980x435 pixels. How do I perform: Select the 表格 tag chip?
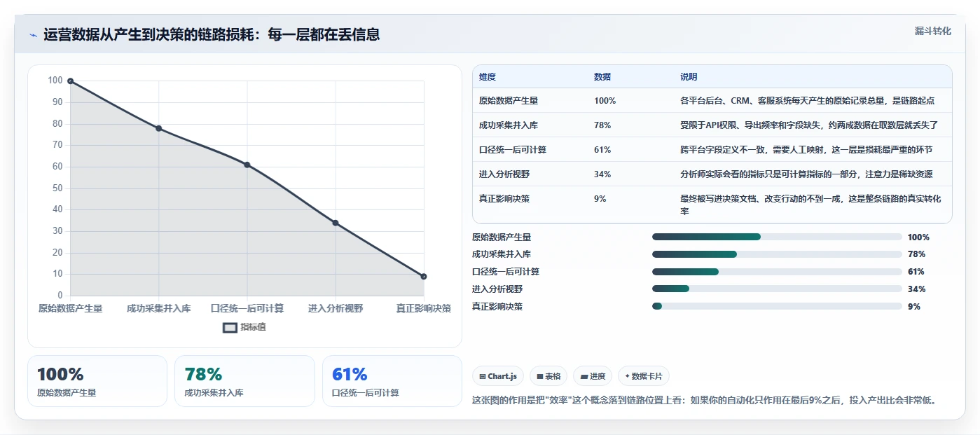coord(548,376)
